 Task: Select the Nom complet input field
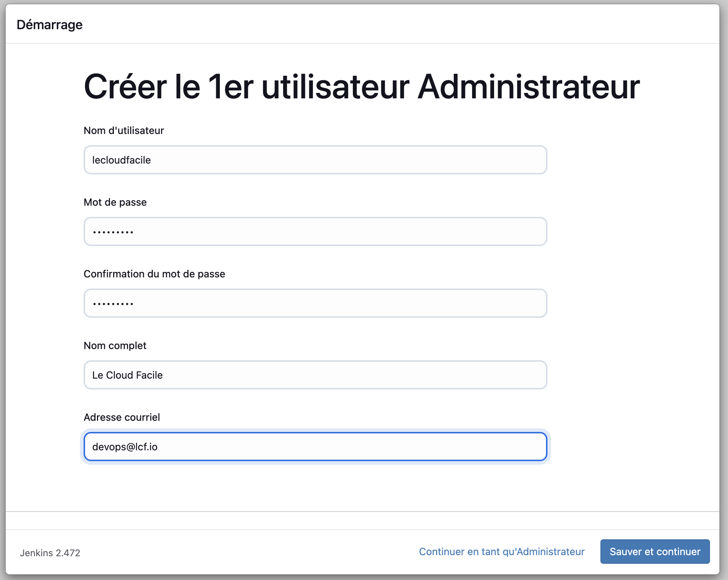click(315, 375)
